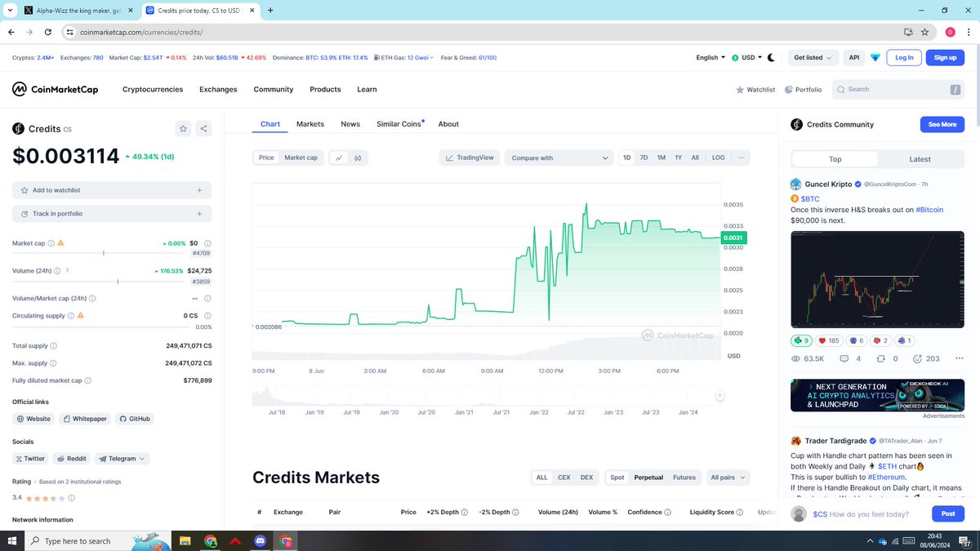The height and width of the screenshot is (551, 980).
Task: Click the CoinMarketCap logo
Action: [x=55, y=89]
